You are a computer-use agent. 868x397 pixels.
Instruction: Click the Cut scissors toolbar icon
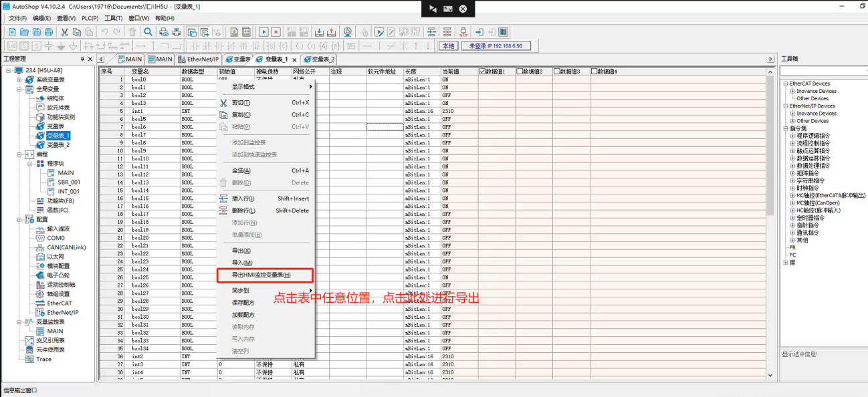tap(64, 32)
